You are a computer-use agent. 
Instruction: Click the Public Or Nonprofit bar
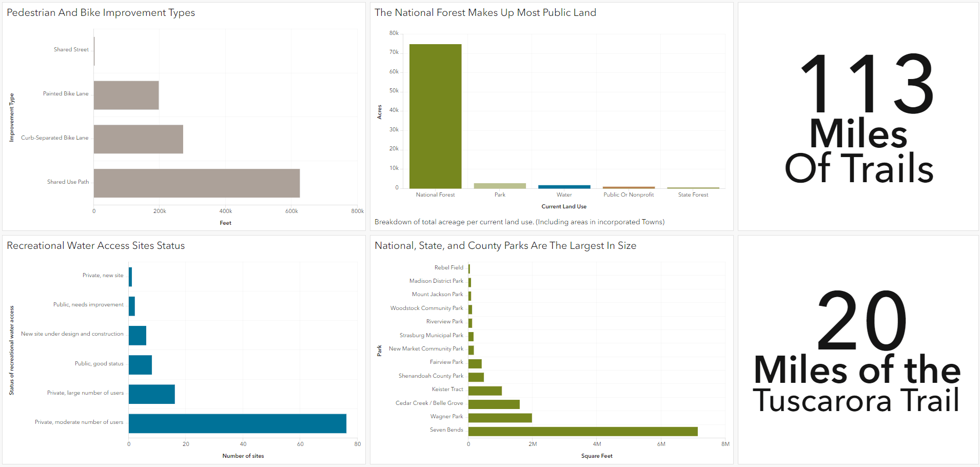point(629,187)
